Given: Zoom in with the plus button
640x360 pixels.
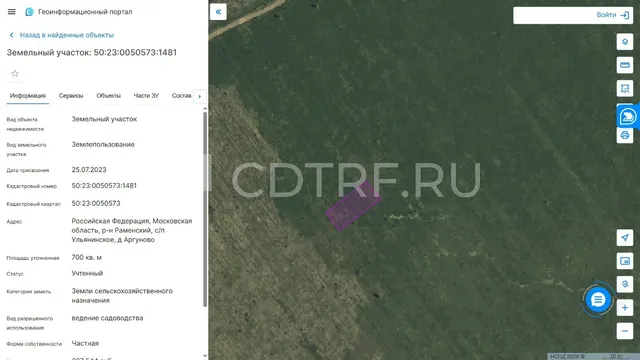Looking at the screenshot, I should (x=624, y=307).
